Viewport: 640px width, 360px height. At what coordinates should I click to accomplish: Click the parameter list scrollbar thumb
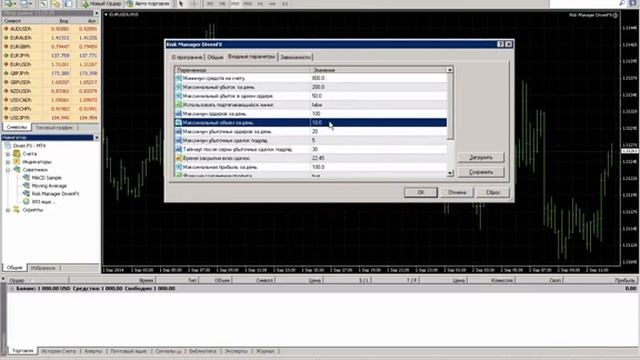(450, 107)
